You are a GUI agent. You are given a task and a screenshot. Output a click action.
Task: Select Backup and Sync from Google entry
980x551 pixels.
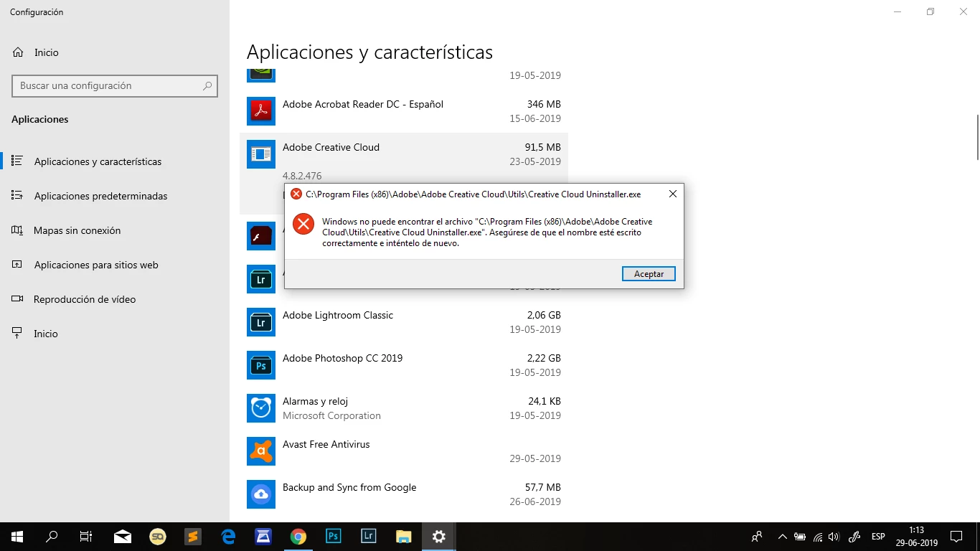coord(404,494)
